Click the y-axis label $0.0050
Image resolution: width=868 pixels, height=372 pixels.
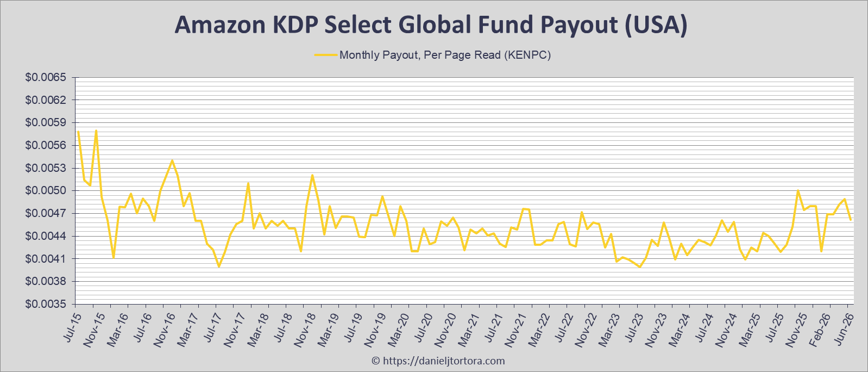tap(46, 191)
